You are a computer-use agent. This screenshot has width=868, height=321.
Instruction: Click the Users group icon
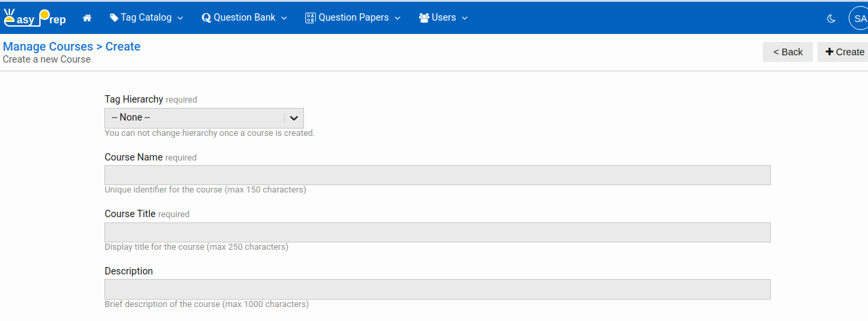(x=424, y=18)
